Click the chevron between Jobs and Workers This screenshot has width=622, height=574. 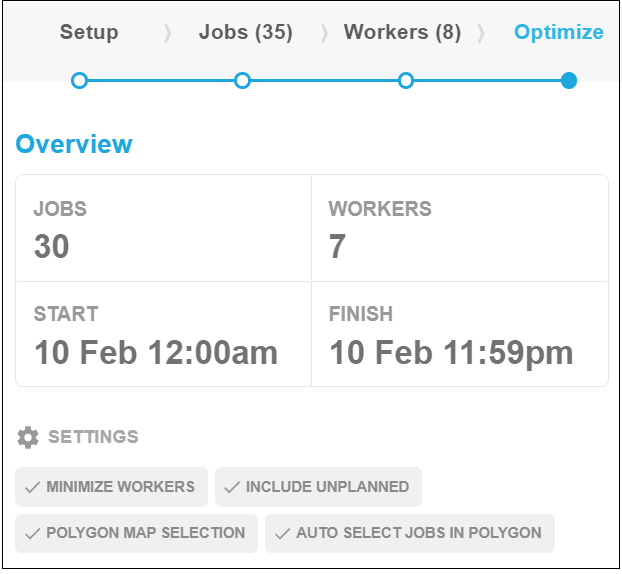(x=324, y=33)
